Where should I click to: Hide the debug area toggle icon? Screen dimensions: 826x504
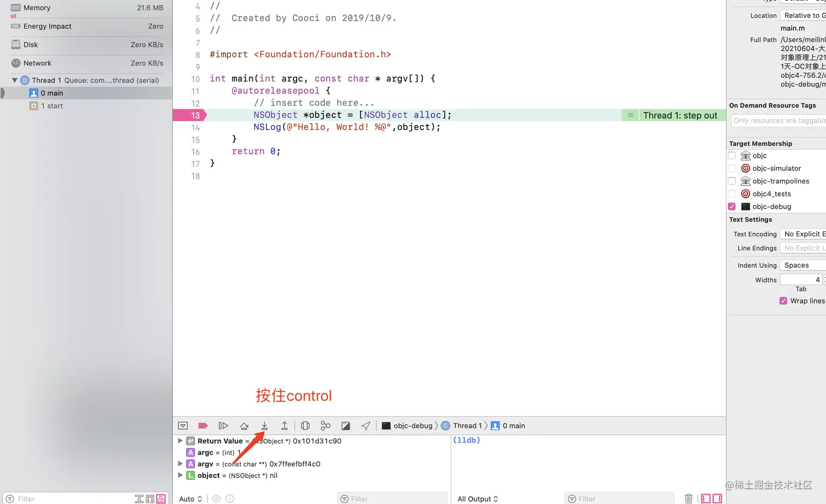pyautogui.click(x=183, y=426)
